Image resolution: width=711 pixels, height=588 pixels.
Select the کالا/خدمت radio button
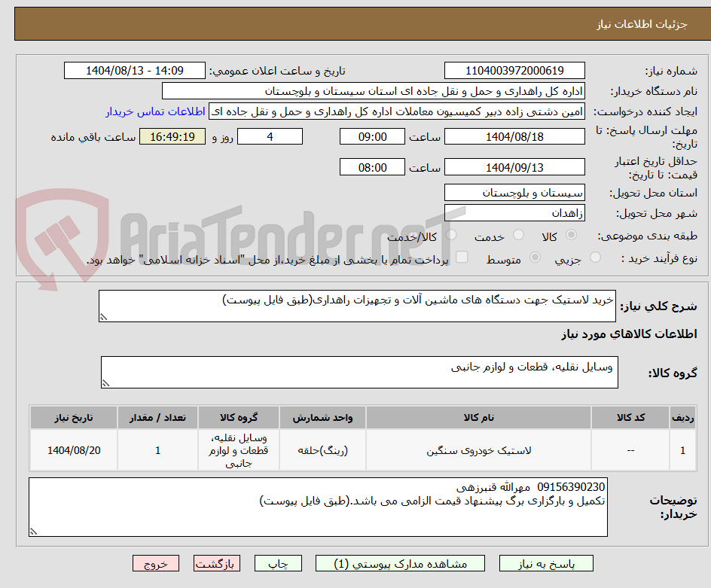450,234
